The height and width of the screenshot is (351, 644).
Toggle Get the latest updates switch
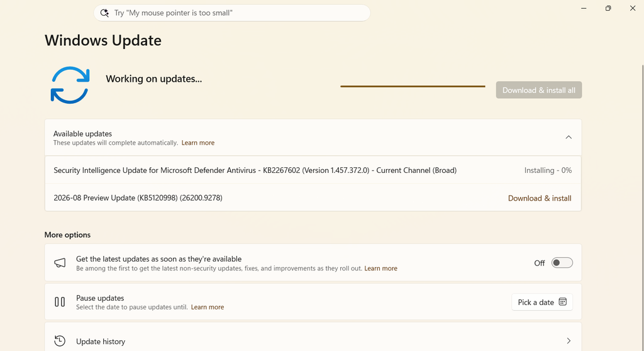[562, 263]
